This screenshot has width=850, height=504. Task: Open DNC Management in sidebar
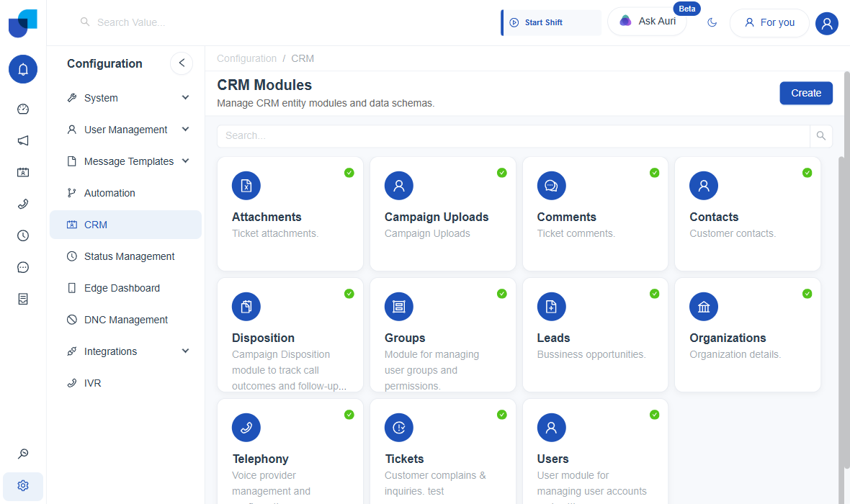point(125,320)
